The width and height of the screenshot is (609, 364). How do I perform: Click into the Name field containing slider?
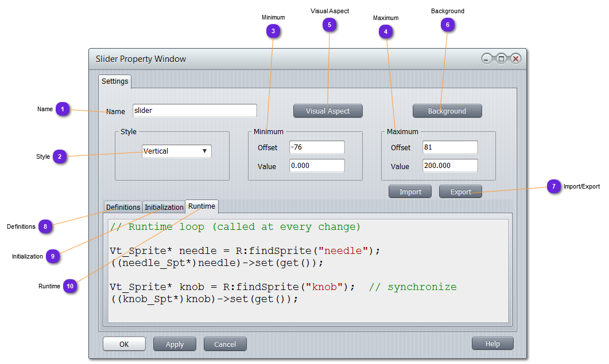[195, 111]
